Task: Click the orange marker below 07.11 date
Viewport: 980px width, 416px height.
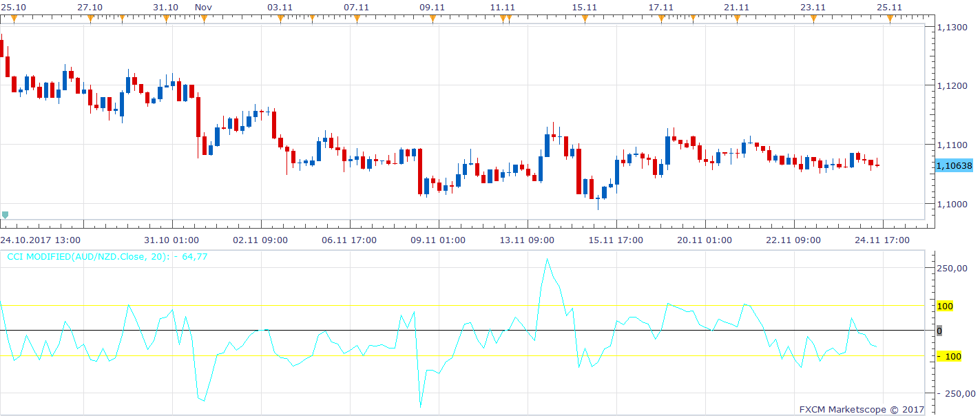Action: 357,19
